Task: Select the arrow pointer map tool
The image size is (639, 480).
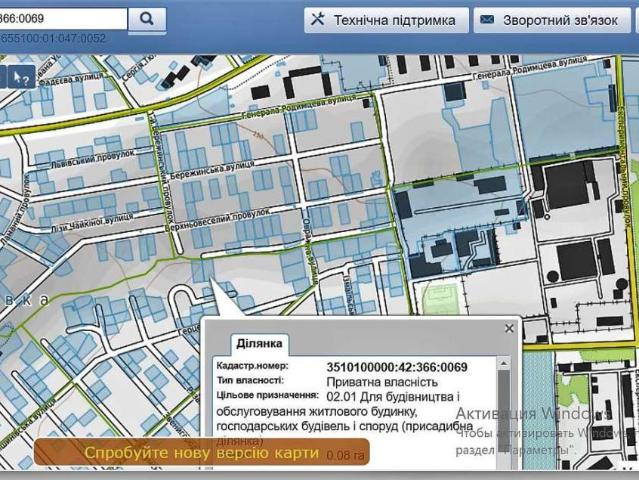Action: [x=22, y=76]
